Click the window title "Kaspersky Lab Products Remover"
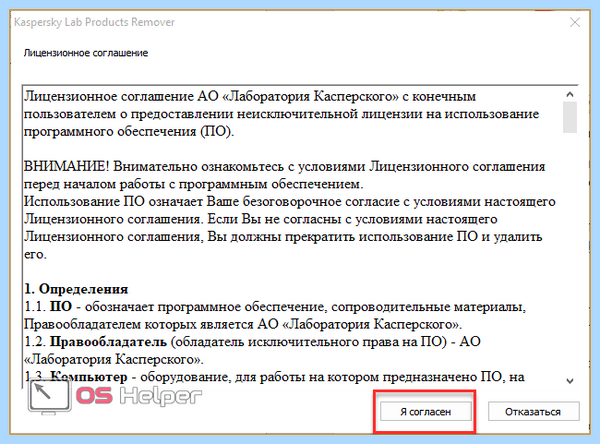 [94, 22]
